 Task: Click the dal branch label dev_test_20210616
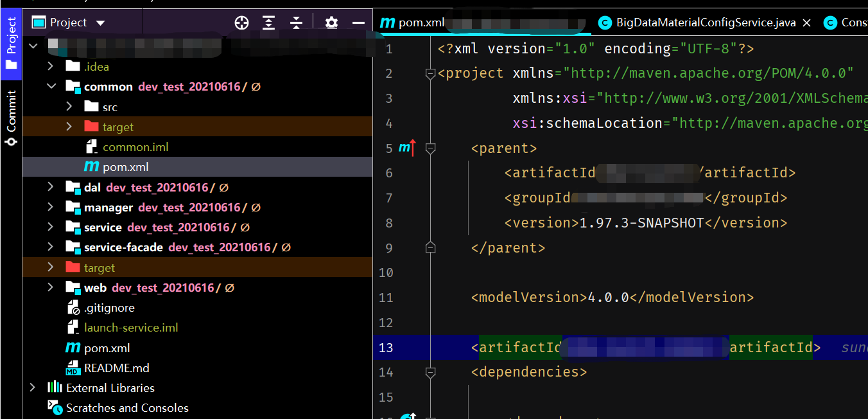click(x=157, y=187)
